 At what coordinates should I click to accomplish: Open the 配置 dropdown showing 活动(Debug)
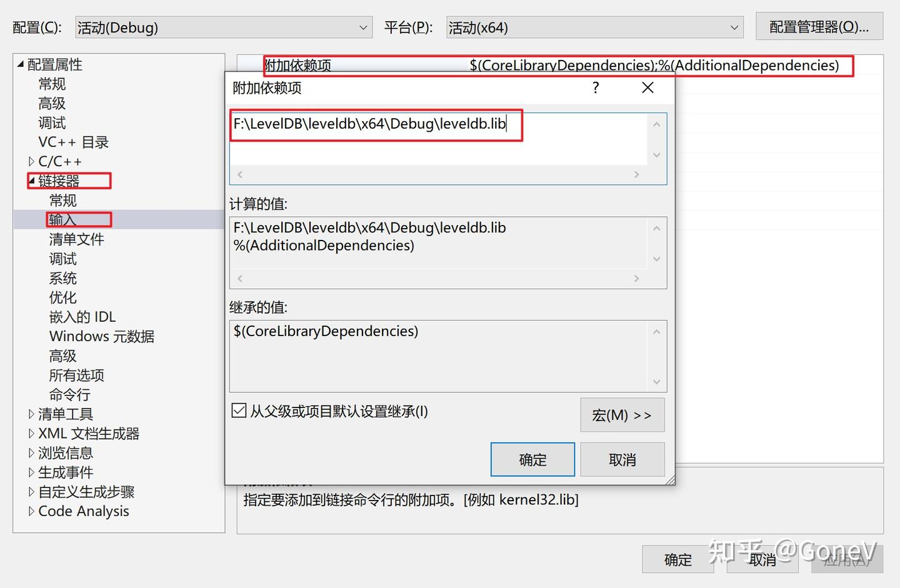362,27
